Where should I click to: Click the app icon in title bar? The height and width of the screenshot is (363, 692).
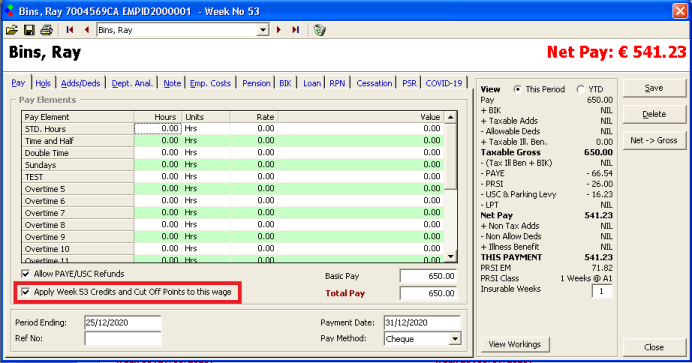pyautogui.click(x=9, y=11)
